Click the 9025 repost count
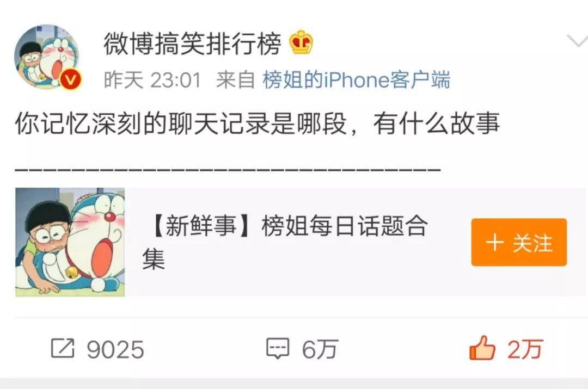The width and height of the screenshot is (588, 389). pyautogui.click(x=115, y=350)
